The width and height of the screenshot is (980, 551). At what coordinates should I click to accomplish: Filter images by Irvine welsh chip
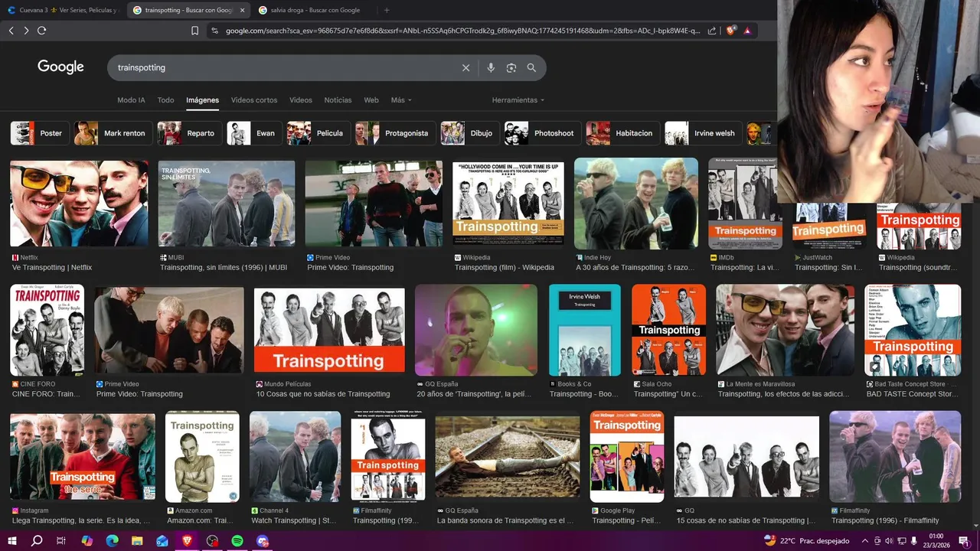coord(703,133)
